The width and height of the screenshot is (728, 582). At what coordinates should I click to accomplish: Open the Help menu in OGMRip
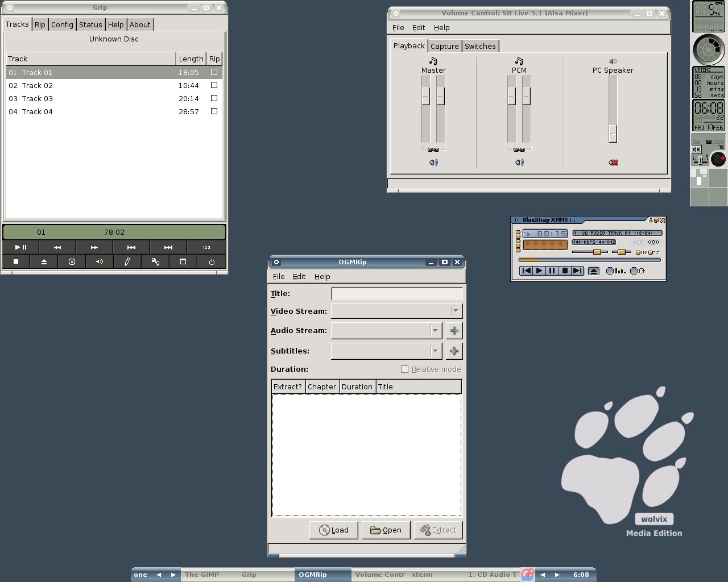(x=322, y=276)
